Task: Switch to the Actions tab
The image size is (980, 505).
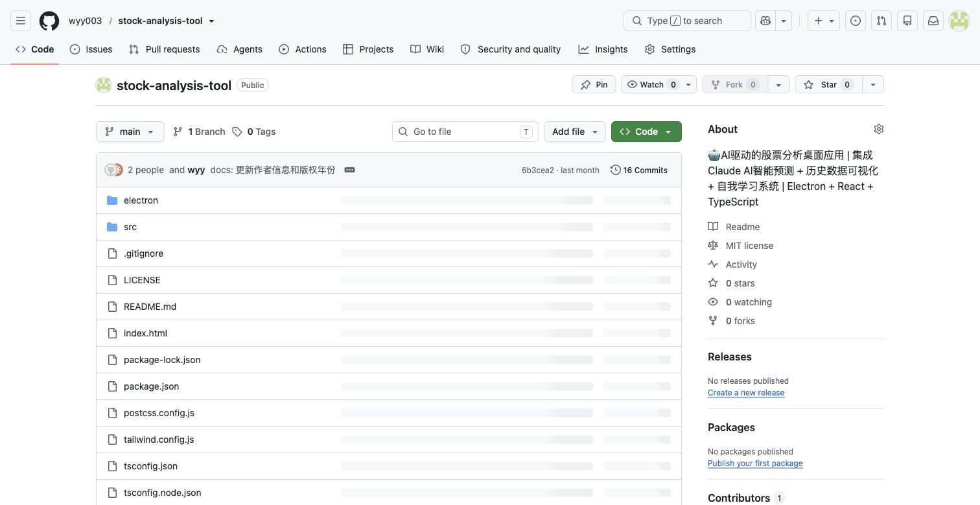Action: (303, 49)
